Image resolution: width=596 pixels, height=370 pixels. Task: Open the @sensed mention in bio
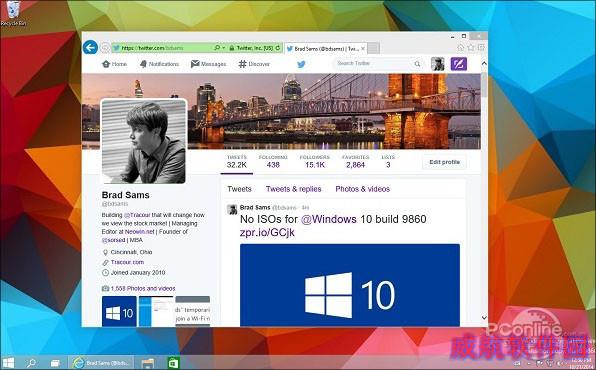[113, 240]
